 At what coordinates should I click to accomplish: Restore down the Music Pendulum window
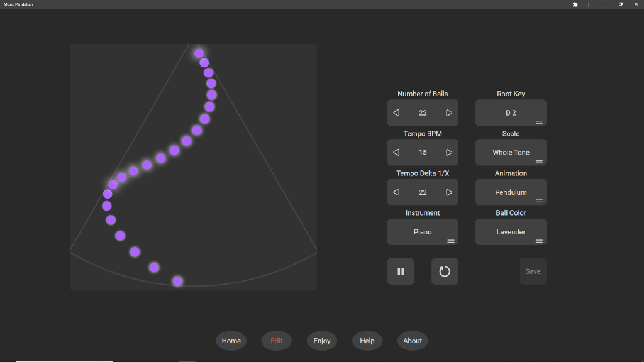(x=621, y=4)
